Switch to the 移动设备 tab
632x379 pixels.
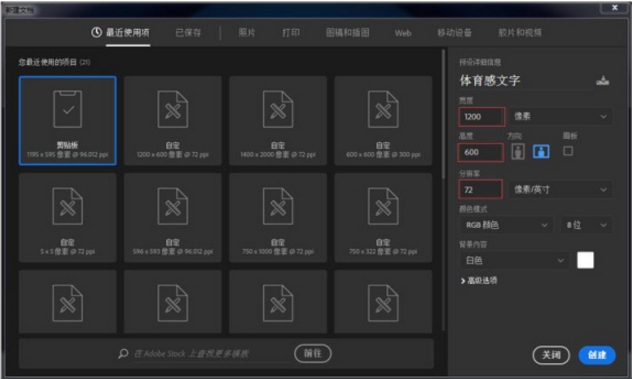455,33
